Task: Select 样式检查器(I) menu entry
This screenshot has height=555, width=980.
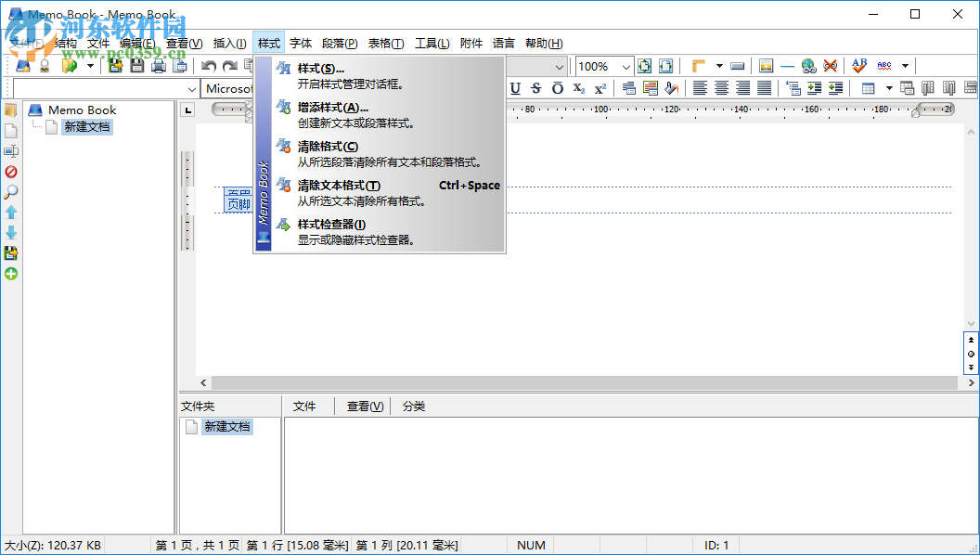Action: [x=388, y=231]
